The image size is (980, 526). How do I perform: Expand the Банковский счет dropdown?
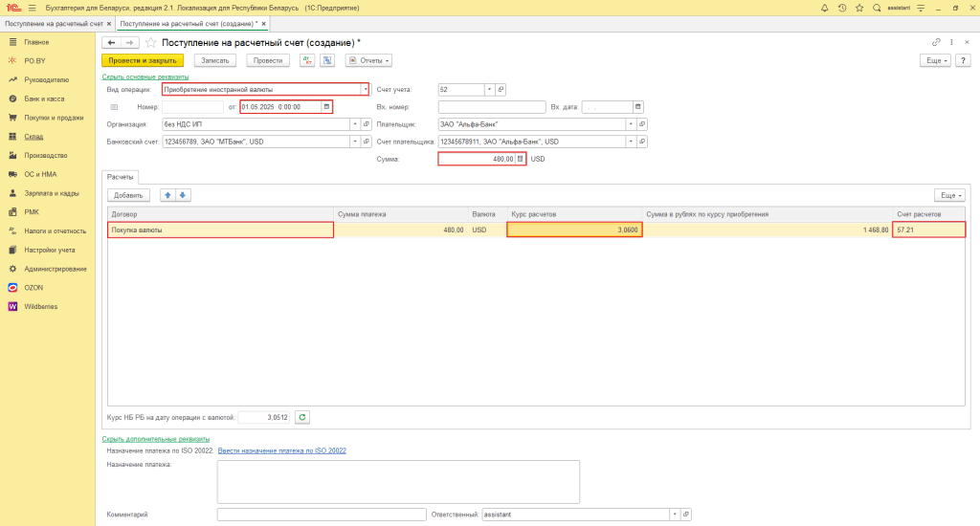[x=355, y=142]
